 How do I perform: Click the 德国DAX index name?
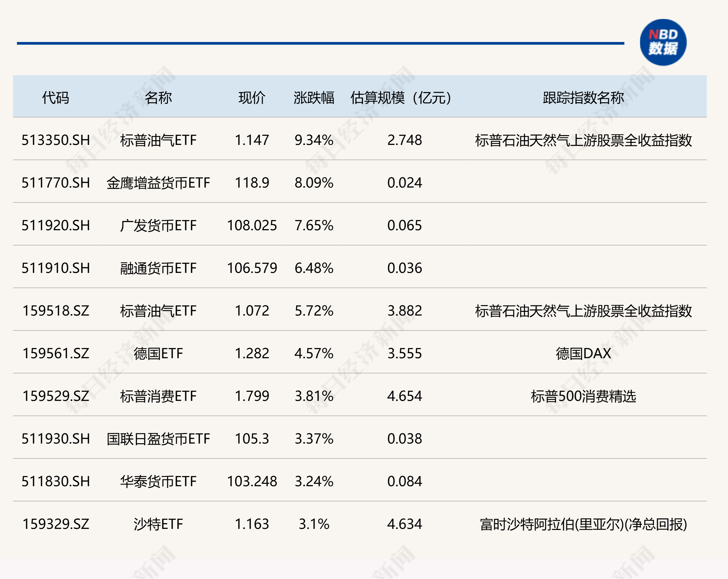click(583, 353)
